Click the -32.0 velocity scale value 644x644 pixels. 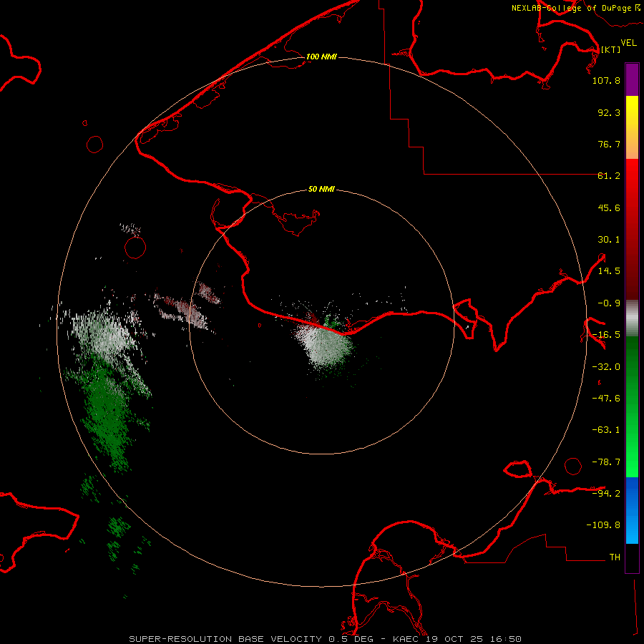pos(606,367)
